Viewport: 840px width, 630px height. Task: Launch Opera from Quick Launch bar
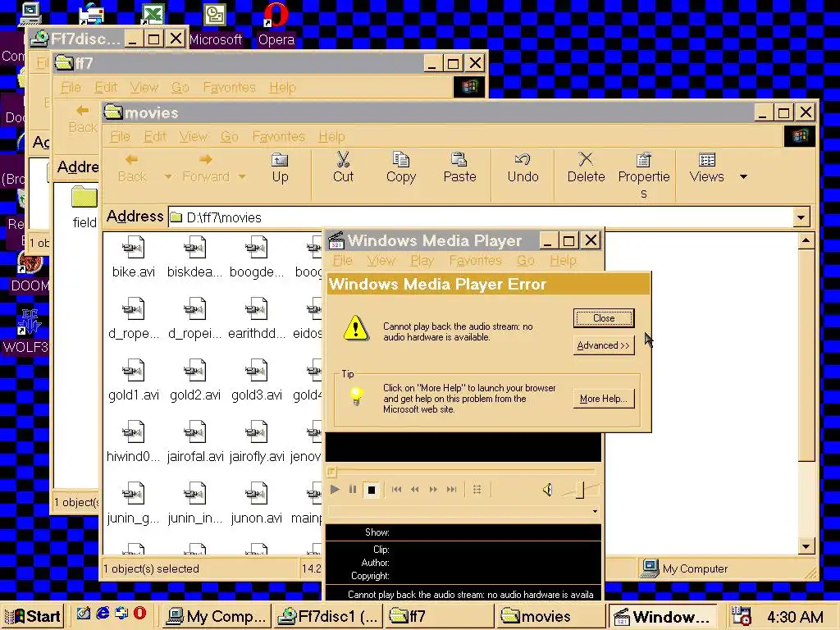point(139,614)
